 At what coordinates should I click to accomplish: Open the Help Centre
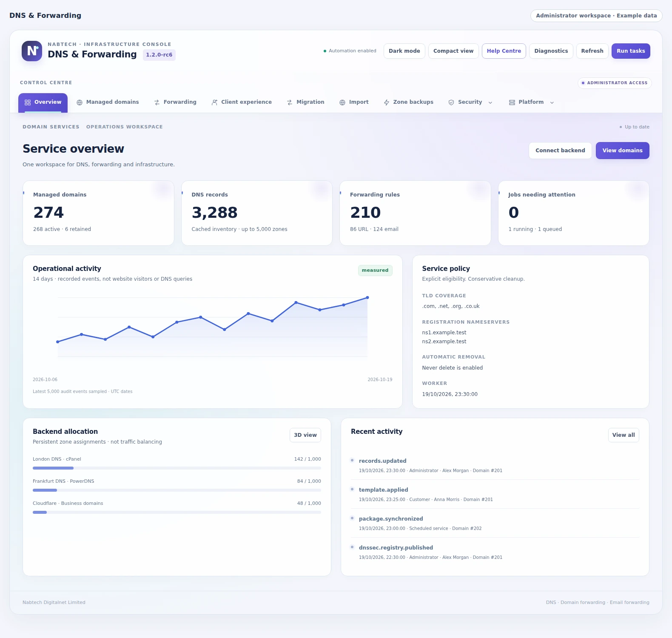(504, 51)
